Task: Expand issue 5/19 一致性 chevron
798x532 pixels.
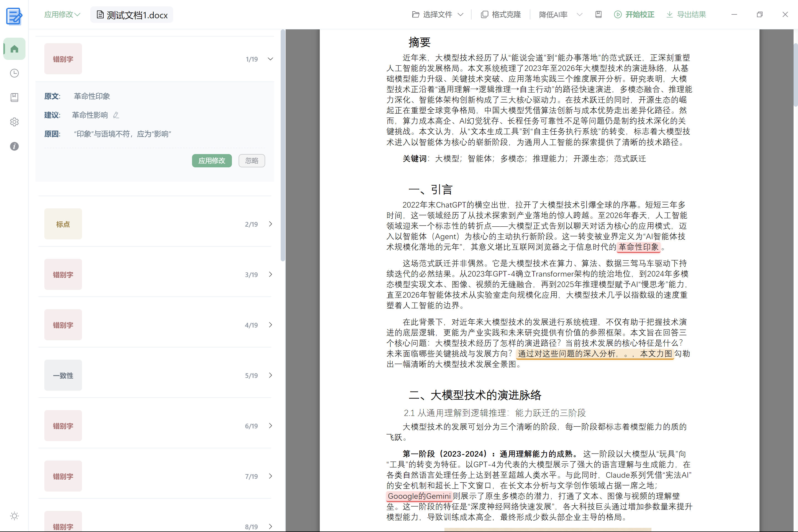Action: coord(270,375)
